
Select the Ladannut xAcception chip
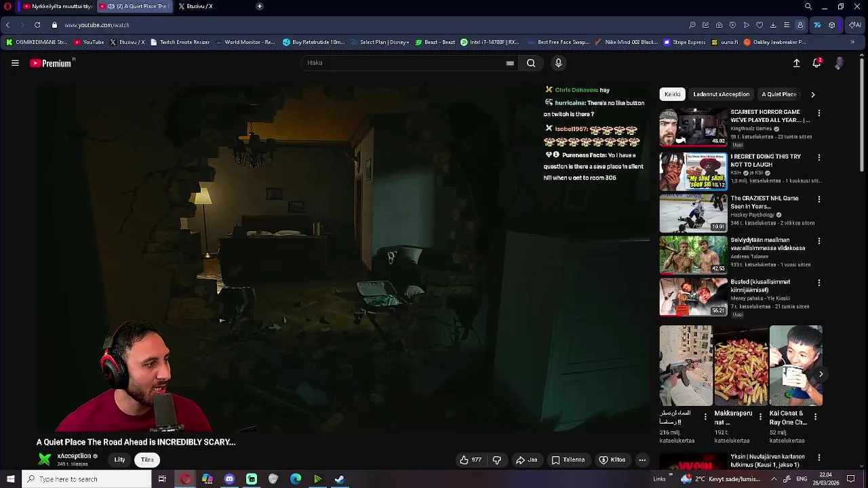tap(721, 94)
